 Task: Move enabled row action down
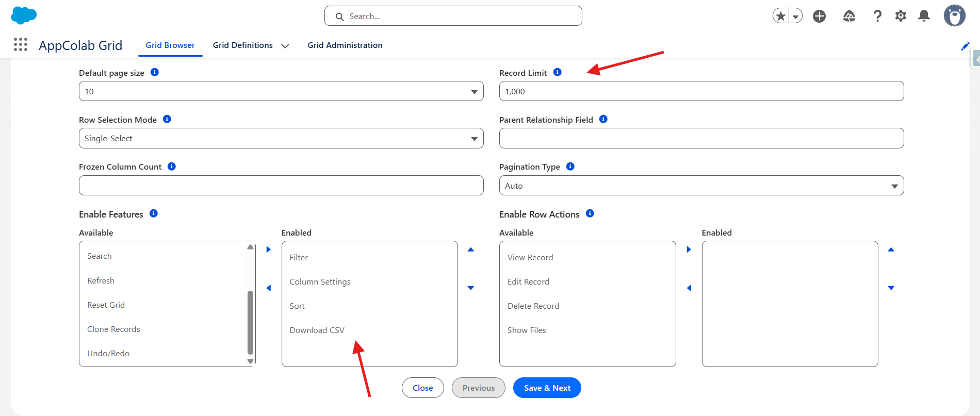891,288
